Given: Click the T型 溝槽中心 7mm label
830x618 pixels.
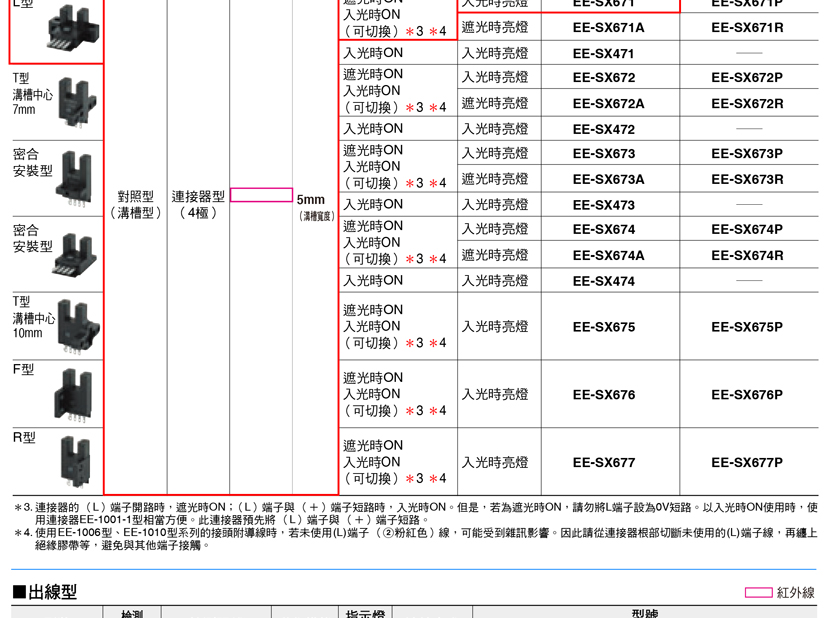Looking at the screenshot, I should [33, 94].
